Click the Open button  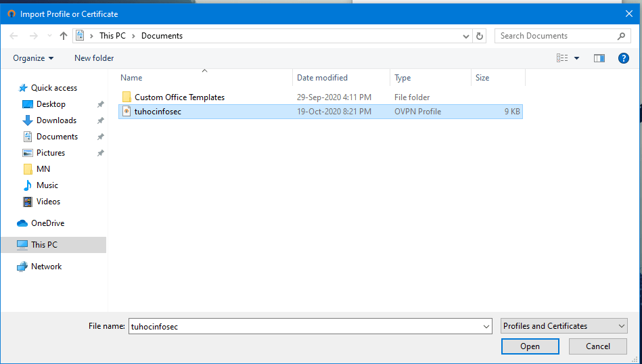coord(530,346)
